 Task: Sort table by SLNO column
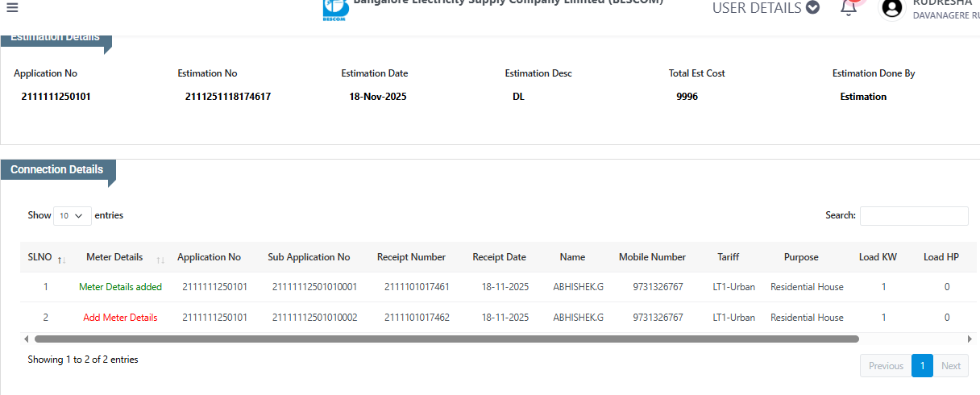click(x=47, y=257)
